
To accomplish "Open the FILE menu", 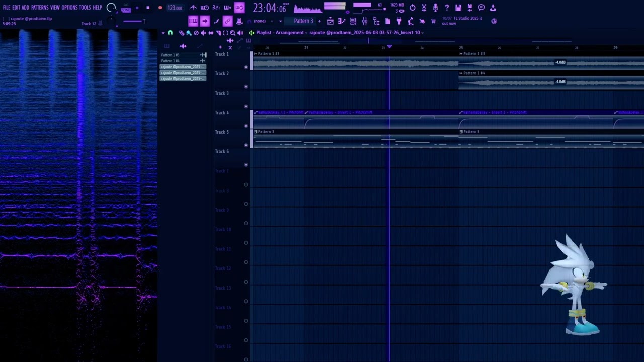I will click(x=7, y=8).
